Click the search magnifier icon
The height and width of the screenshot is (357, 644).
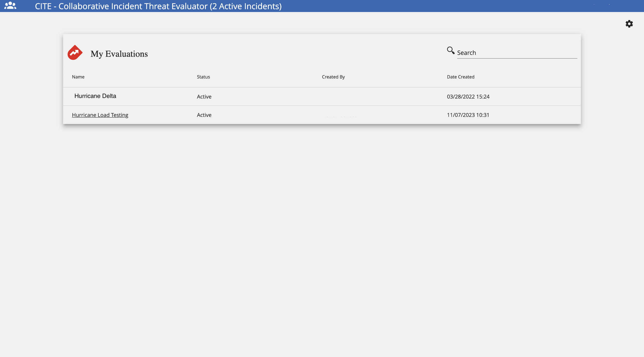[451, 50]
